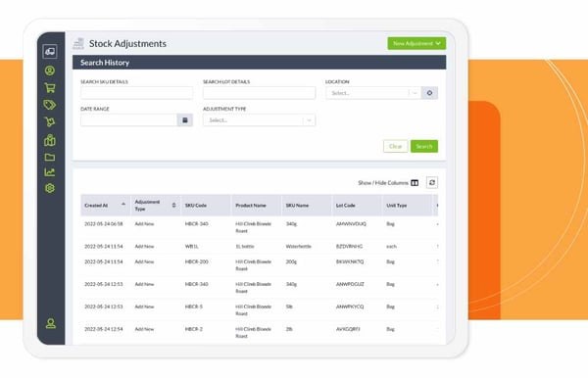Viewport: 588px width, 378px height.
Task: Select the 2lb SKU name cell
Action: [x=289, y=329]
